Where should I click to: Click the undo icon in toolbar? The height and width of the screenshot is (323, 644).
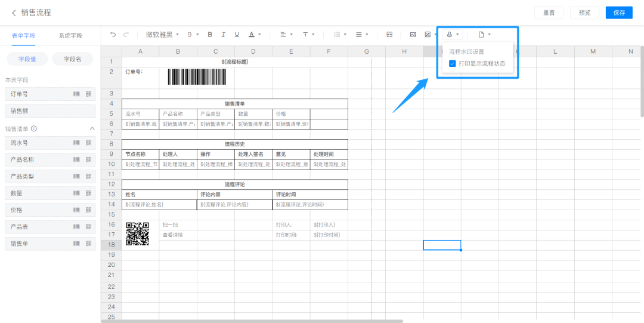tap(113, 35)
